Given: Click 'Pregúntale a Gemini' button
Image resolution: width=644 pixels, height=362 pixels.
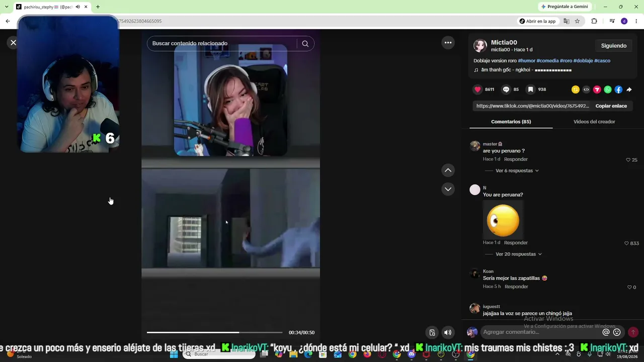Looking at the screenshot, I should (564, 7).
